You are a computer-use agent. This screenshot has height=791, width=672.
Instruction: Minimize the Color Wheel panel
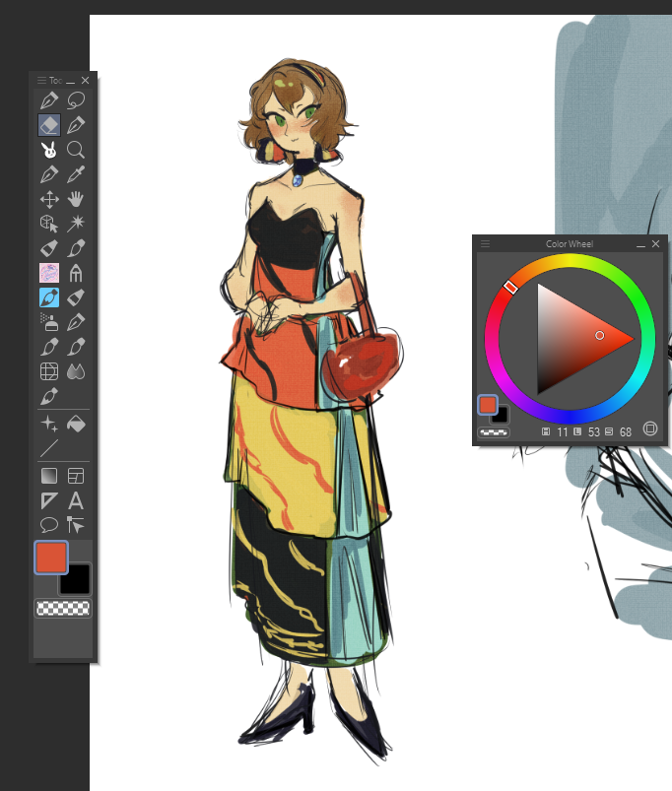640,244
